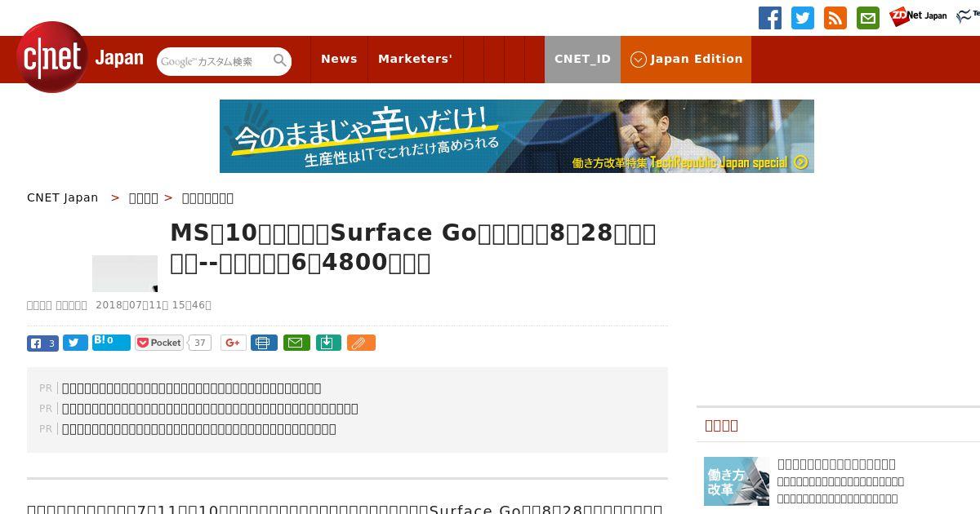980x514 pixels.
Task: Expand the Japan Edition dropdown
Action: pos(686,59)
